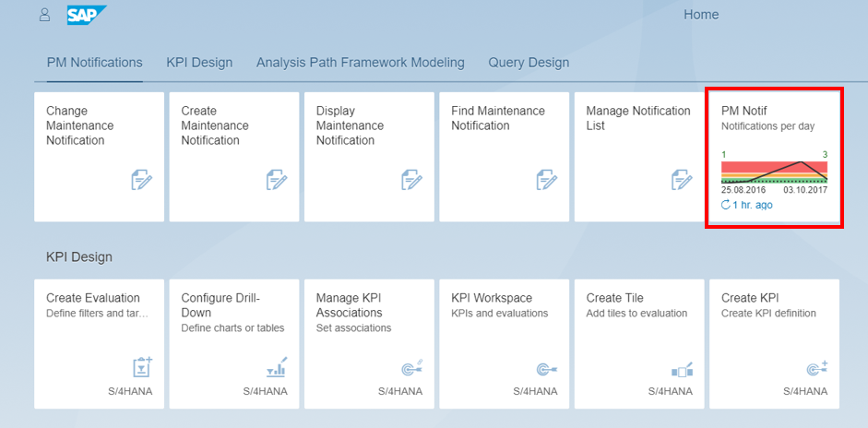Click target-plus icon on Create KPI
Viewport: 868px width, 428px height.
pos(817,368)
